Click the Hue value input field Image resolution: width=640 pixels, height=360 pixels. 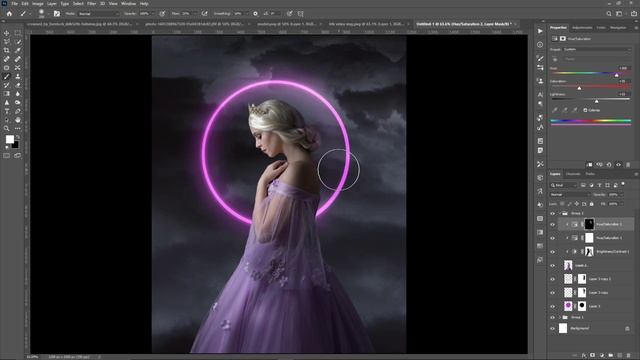(623, 68)
